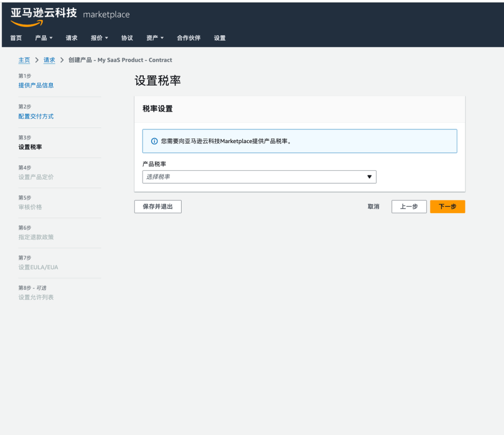Select step 5 审核价格
The image size is (504, 435).
coord(30,207)
